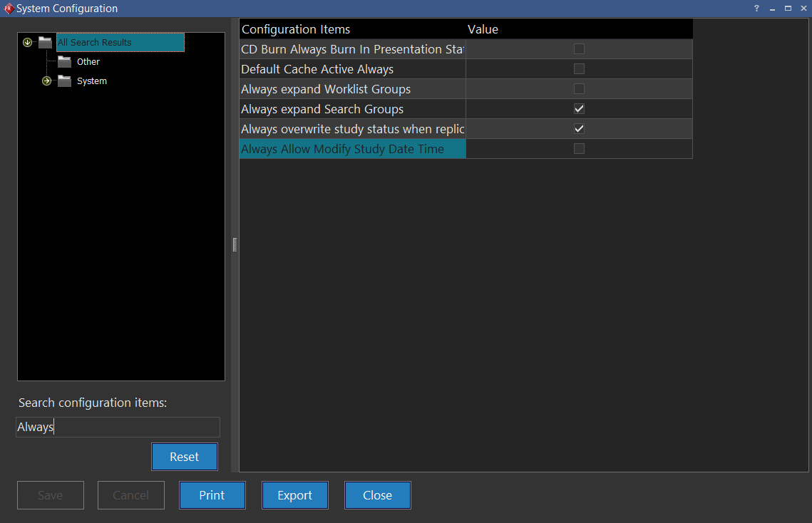The height and width of the screenshot is (523, 812).
Task: Disable Always overwrite study status option
Action: 579,129
